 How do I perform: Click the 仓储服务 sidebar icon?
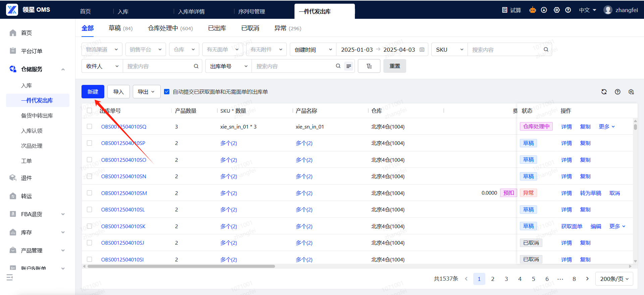pos(13,69)
